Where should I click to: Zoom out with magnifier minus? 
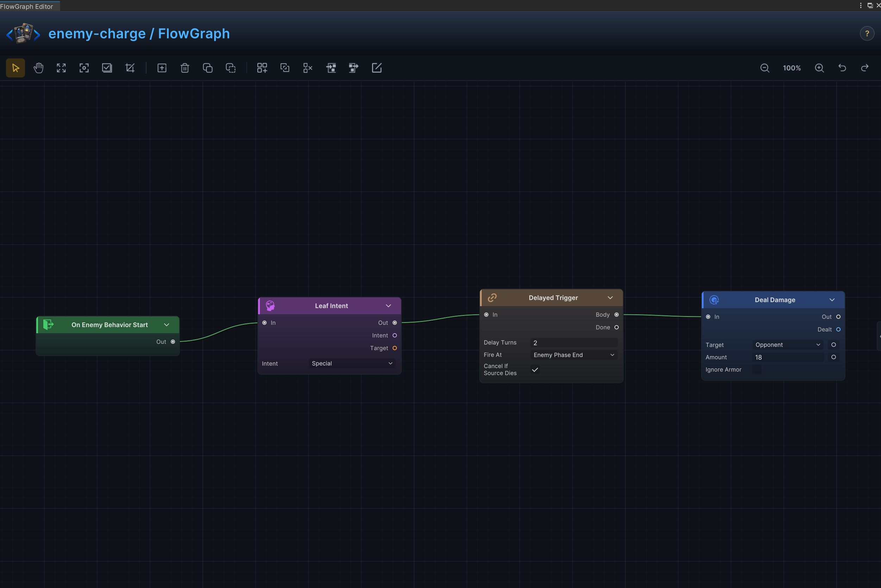click(765, 68)
